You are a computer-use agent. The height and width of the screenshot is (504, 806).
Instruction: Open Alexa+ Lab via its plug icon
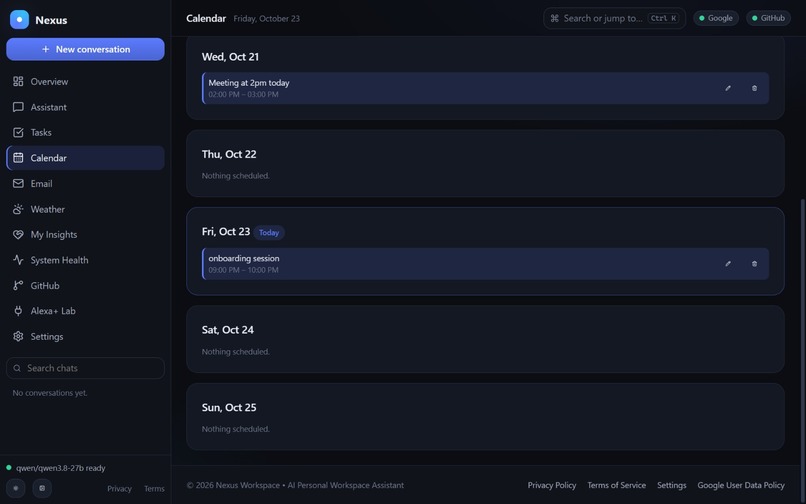18,311
